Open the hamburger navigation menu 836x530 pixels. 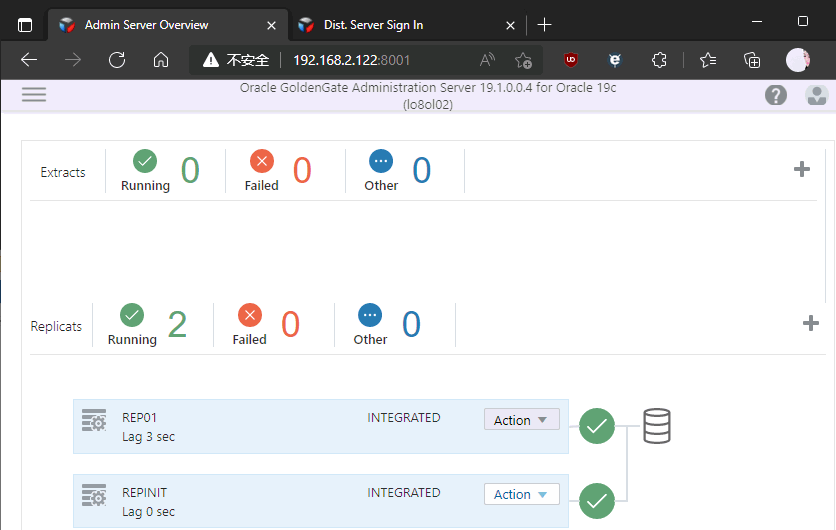tap(34, 95)
